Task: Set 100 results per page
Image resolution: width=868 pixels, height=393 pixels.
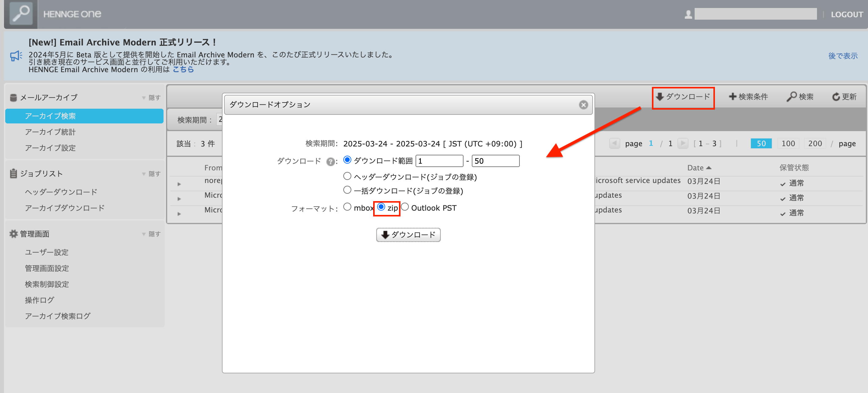Action: [x=788, y=143]
